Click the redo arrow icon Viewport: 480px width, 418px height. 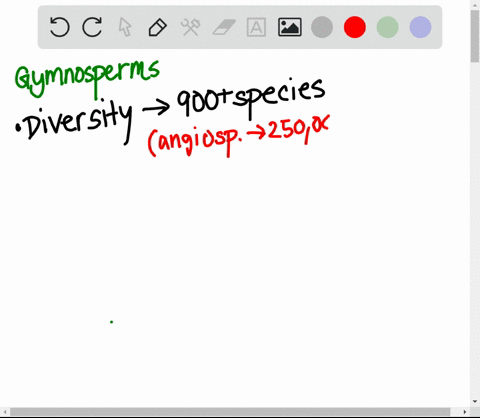[92, 27]
